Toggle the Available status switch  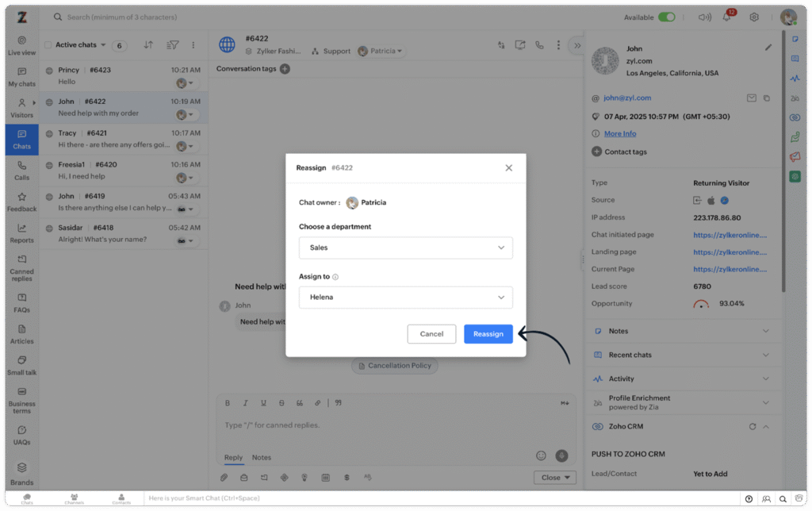[666, 17]
